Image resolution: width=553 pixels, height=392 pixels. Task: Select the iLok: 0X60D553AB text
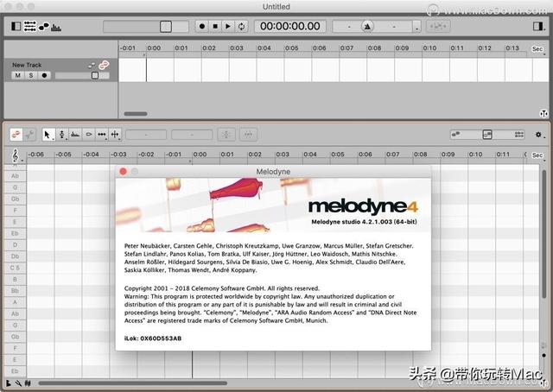pos(153,338)
